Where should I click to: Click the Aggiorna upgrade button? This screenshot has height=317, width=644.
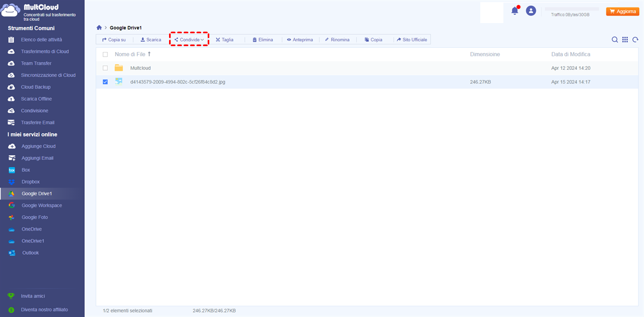(623, 11)
